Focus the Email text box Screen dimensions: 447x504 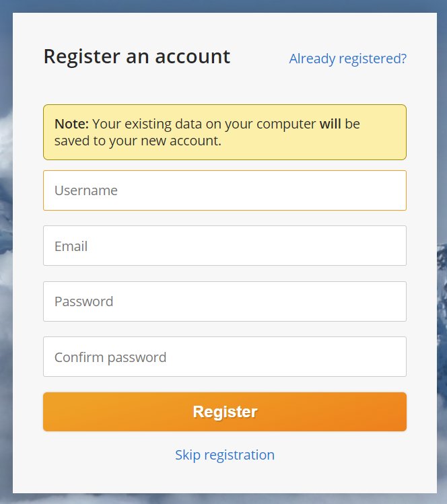tap(224, 246)
